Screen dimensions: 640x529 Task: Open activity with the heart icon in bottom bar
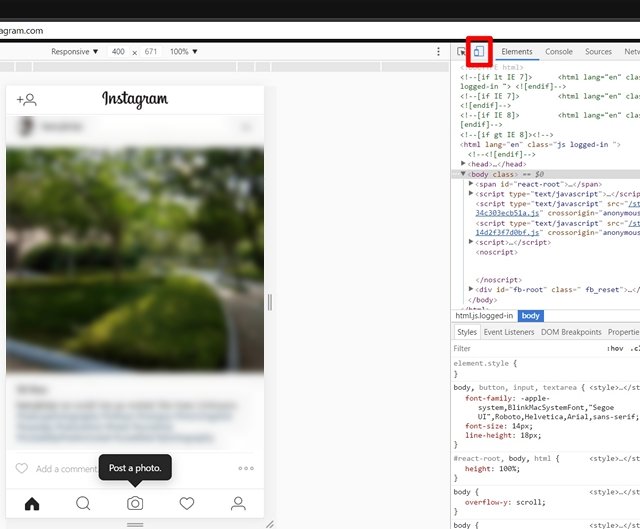[186, 503]
